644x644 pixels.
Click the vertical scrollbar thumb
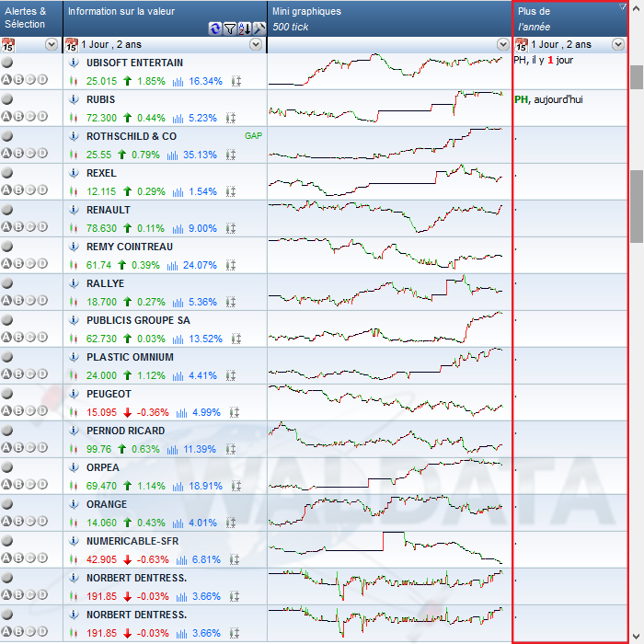(x=637, y=206)
